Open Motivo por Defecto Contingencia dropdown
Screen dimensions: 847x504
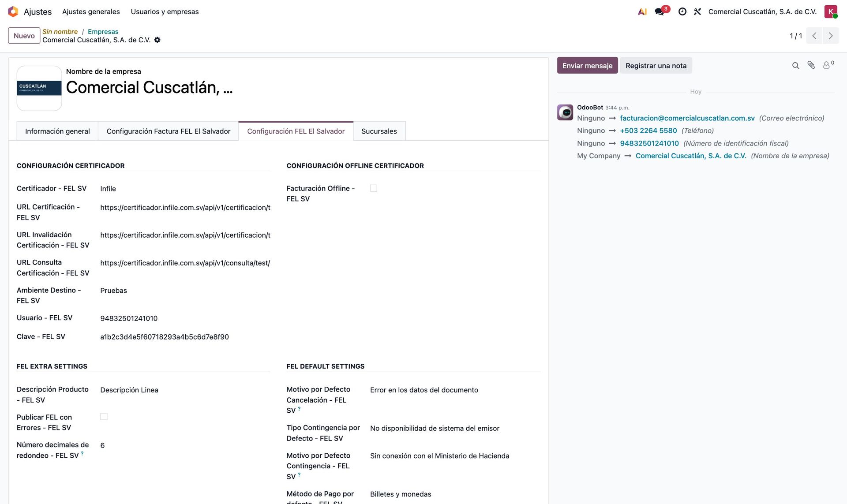pos(455,456)
